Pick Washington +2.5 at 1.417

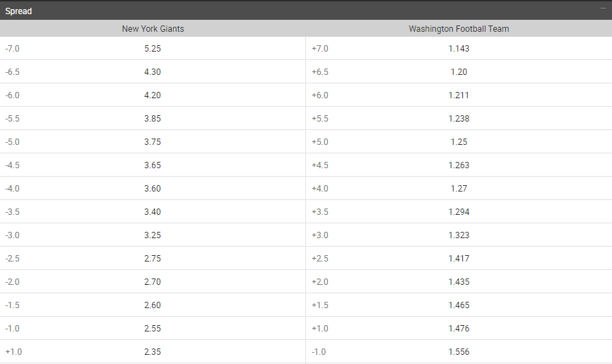(x=459, y=258)
